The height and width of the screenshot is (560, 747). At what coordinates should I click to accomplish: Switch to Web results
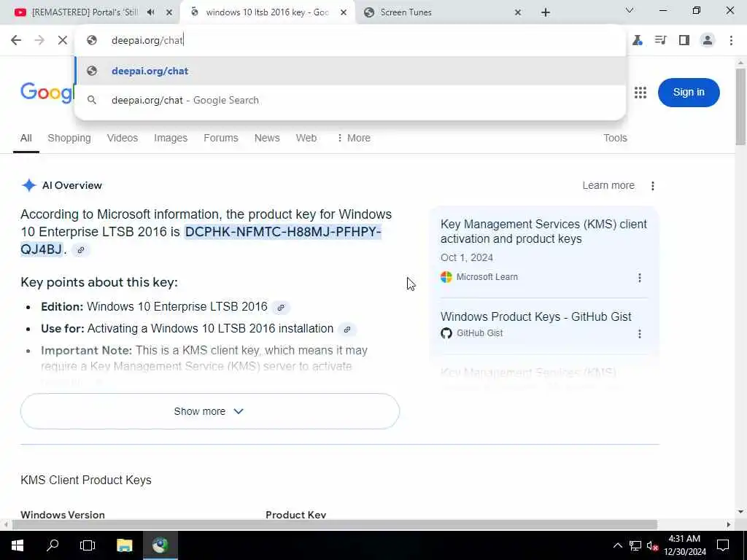[x=306, y=138]
